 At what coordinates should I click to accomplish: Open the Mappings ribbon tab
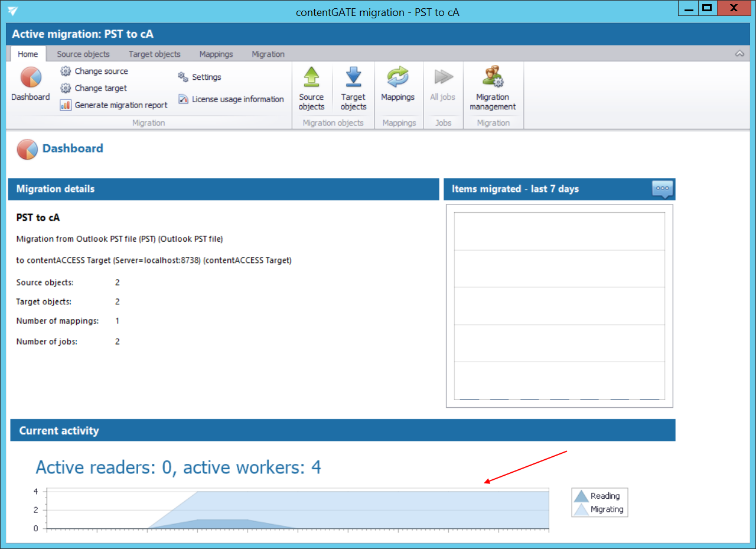(x=216, y=54)
